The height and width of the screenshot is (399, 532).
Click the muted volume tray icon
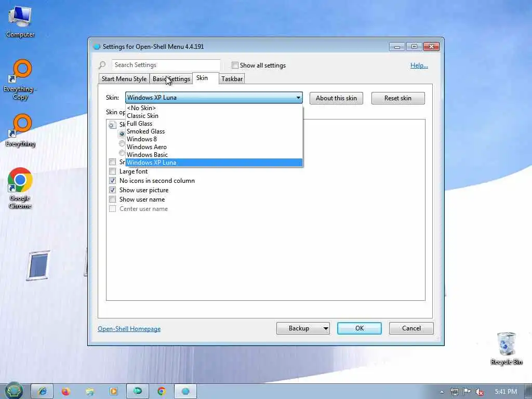(480, 392)
